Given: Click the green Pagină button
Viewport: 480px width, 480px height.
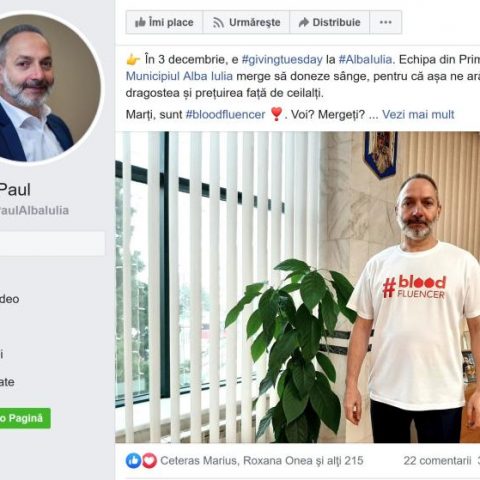Looking at the screenshot, I should click(25, 418).
